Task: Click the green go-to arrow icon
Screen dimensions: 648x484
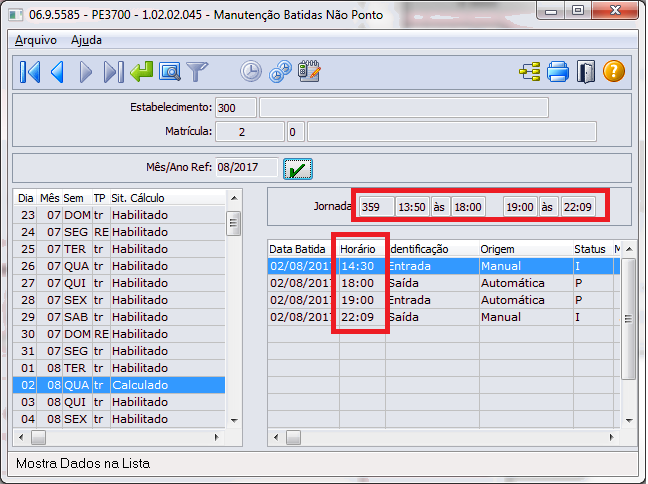Action: [x=142, y=71]
